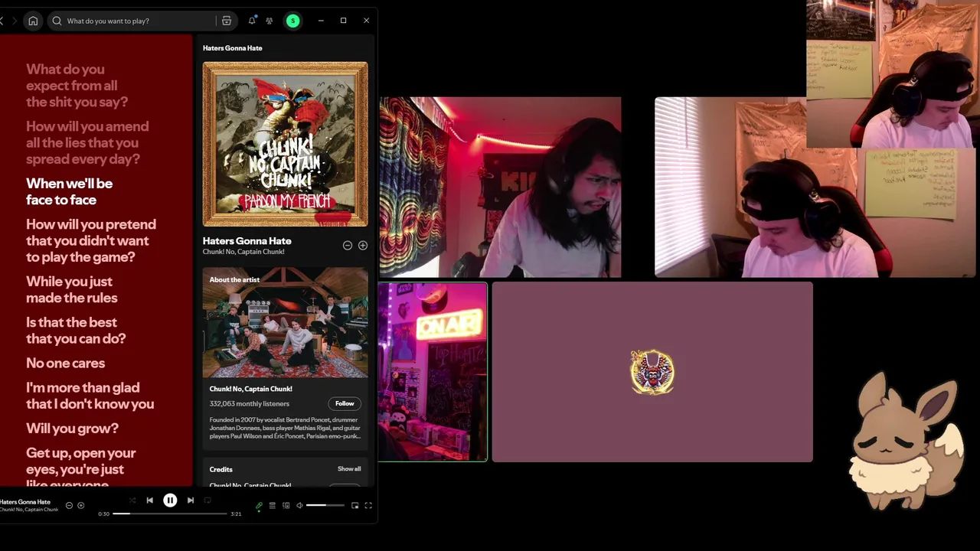
Task: Click the '0:30' elapsed time
Action: coord(104,514)
